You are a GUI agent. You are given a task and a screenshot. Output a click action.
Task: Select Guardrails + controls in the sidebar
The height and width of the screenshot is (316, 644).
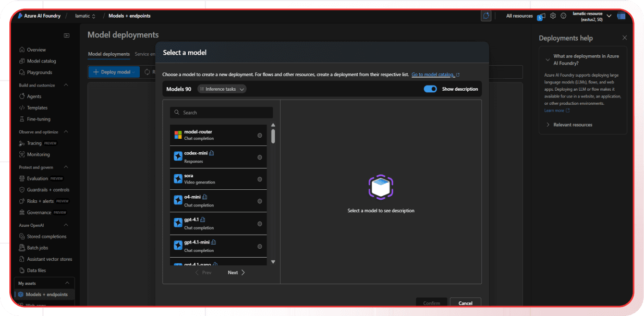coord(48,189)
